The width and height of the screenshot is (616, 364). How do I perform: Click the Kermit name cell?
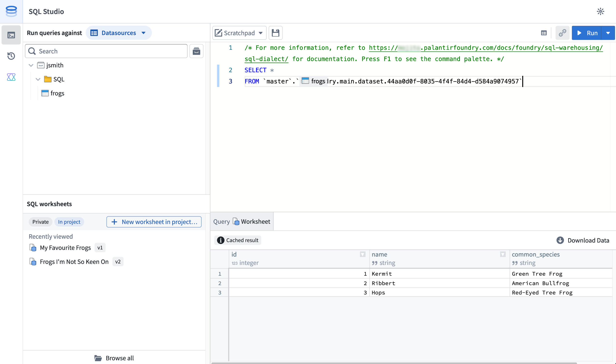[x=439, y=274]
